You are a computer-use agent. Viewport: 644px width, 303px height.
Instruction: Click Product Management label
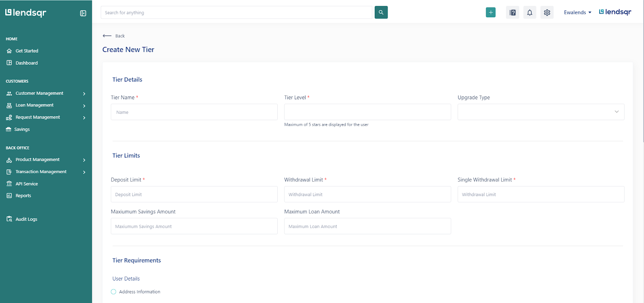[x=37, y=160]
